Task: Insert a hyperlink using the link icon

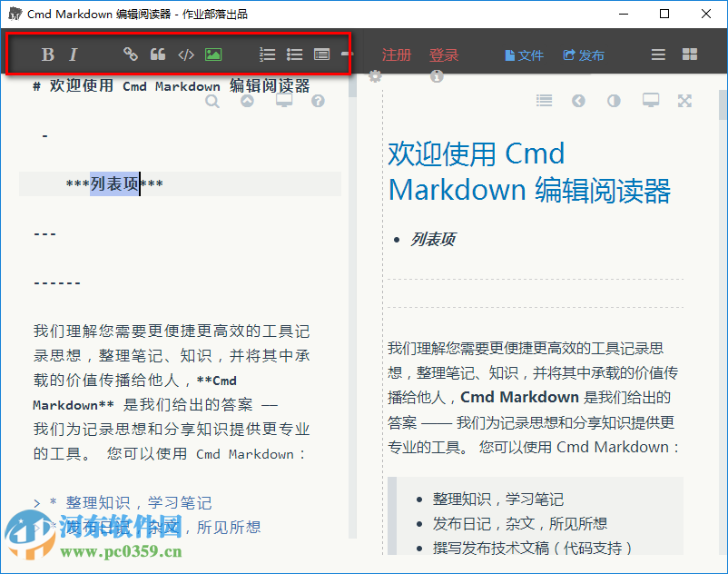Action: (x=130, y=54)
